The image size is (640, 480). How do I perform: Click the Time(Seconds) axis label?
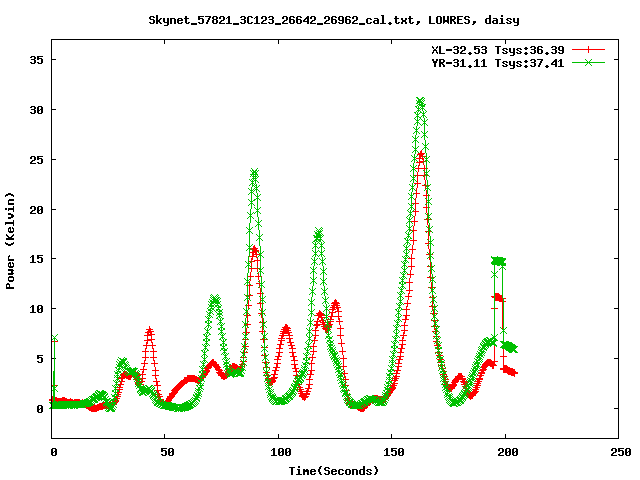(x=334, y=471)
